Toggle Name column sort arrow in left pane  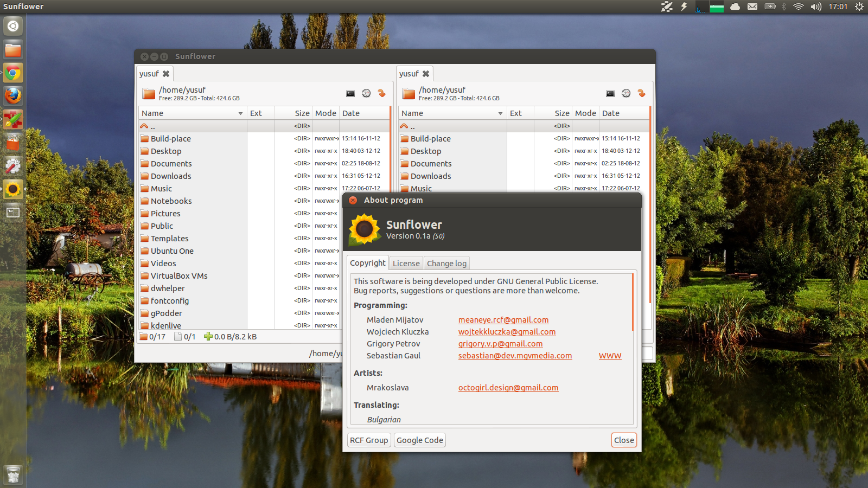pos(240,113)
